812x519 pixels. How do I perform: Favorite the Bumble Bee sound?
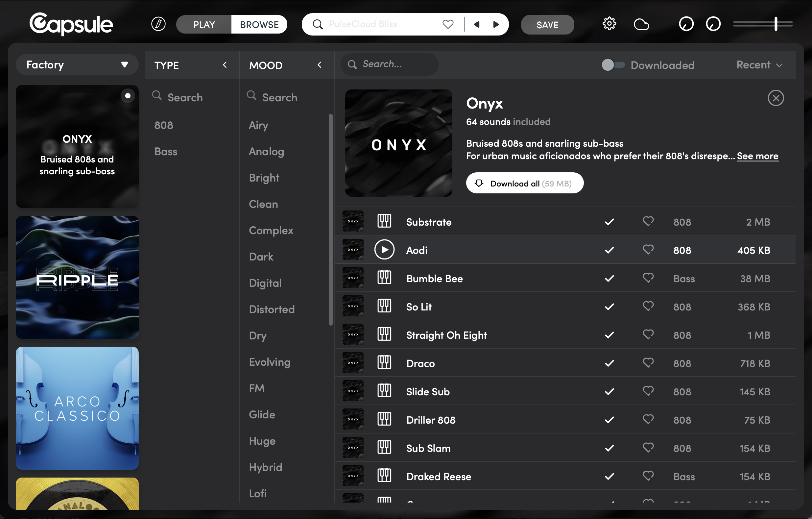click(x=648, y=278)
